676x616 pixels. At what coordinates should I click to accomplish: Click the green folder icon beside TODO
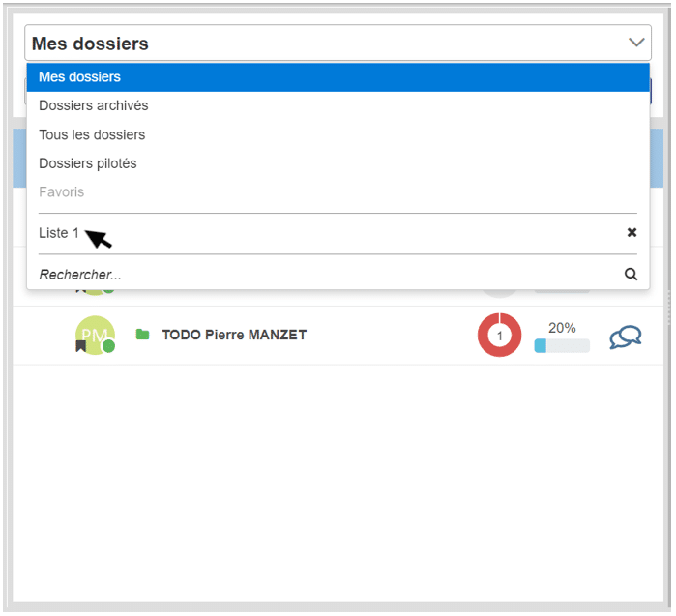[x=143, y=335]
